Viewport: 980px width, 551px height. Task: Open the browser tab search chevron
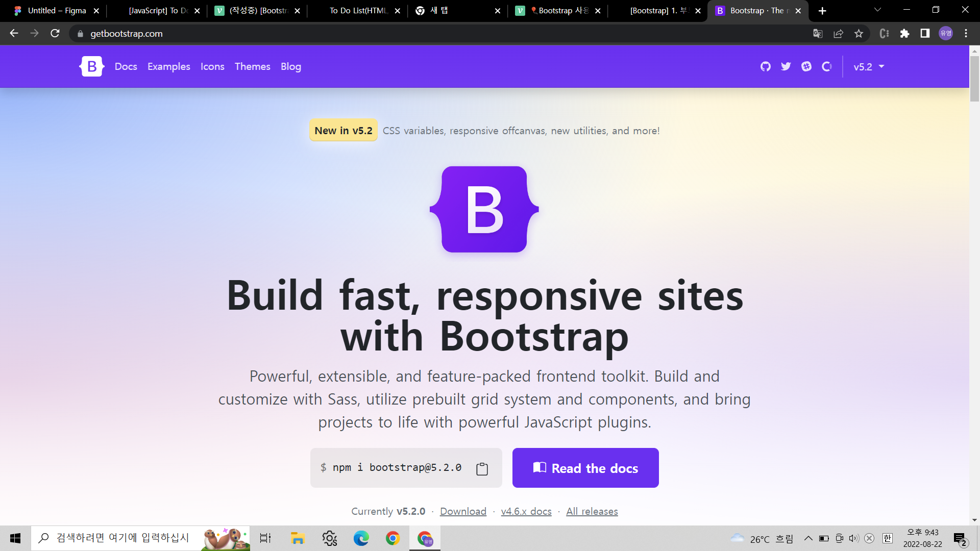[877, 10]
